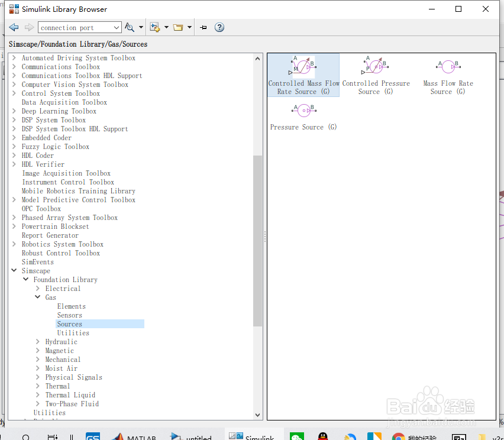Select Image Acquisition Toolbox

coord(66,173)
